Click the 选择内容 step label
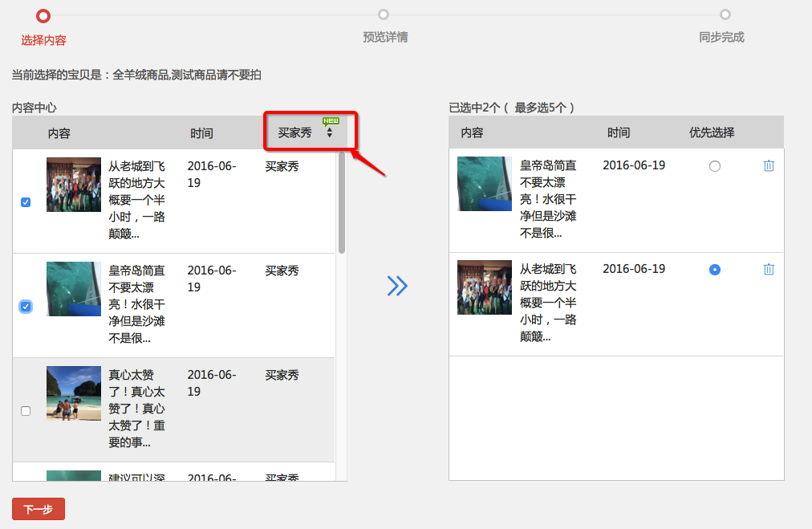 click(x=44, y=39)
